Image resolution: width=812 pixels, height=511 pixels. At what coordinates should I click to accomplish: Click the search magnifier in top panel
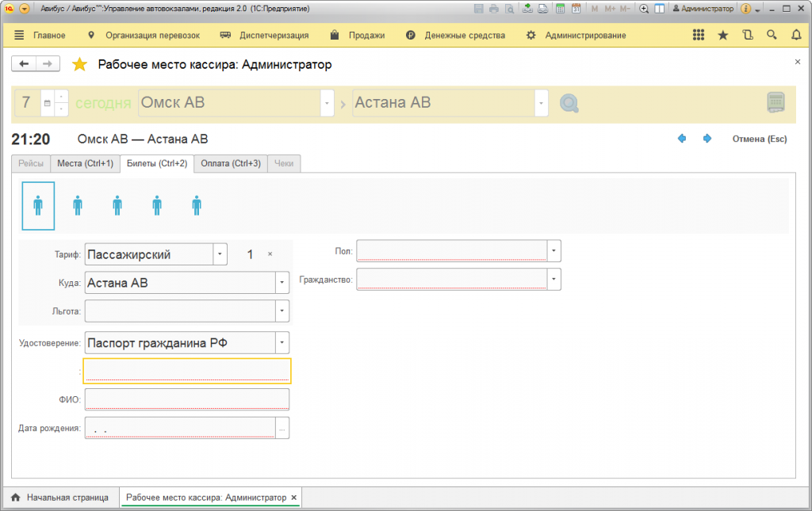[x=772, y=35]
